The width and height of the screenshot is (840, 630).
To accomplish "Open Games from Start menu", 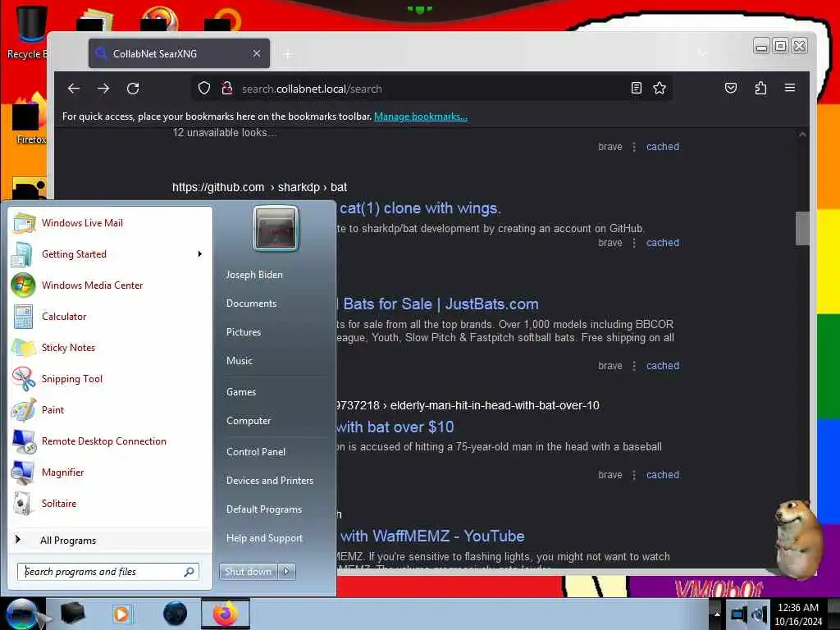I will [x=241, y=391].
